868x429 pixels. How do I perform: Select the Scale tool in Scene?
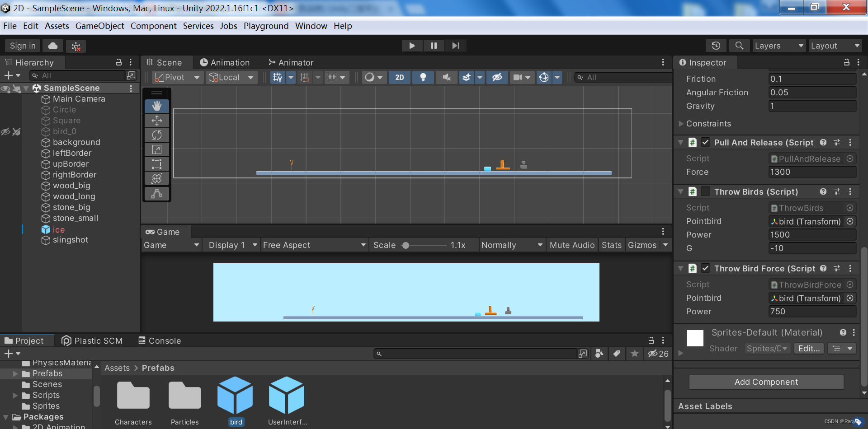[x=157, y=149]
